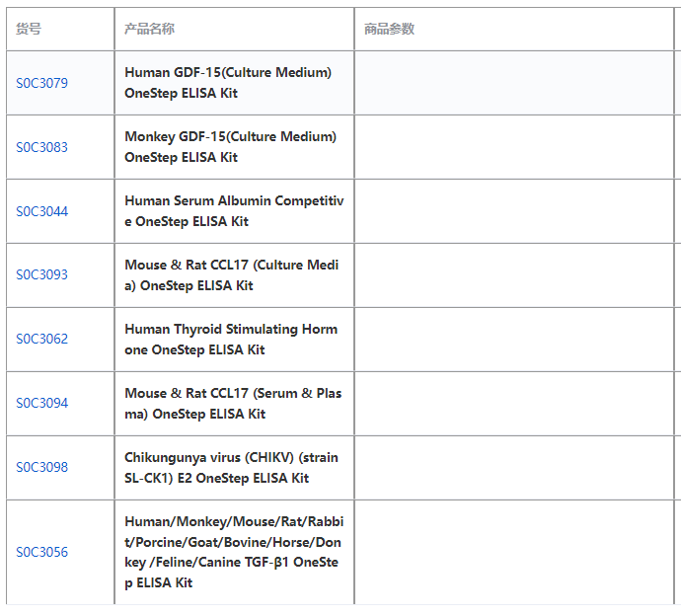Click the 商品参数 column header
The width and height of the screenshot is (681, 616).
[389, 30]
